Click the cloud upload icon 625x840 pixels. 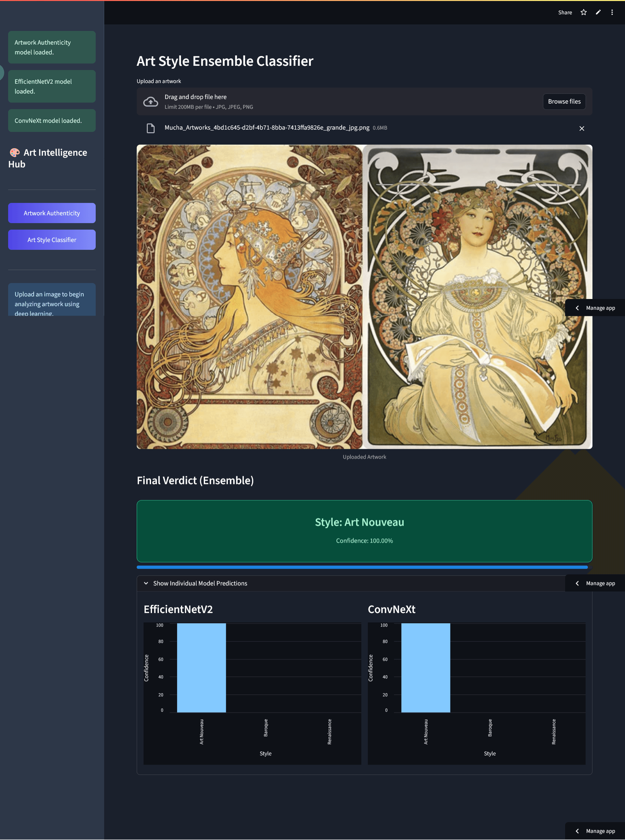pyautogui.click(x=150, y=101)
